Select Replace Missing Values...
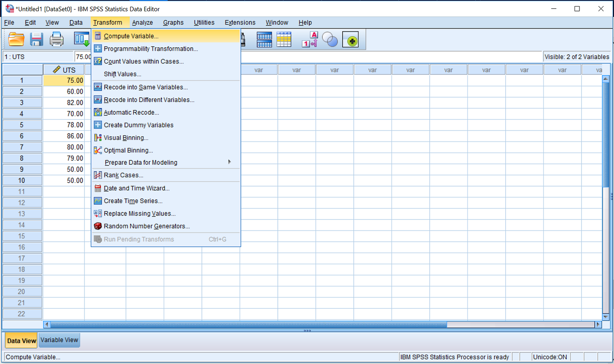Screen dimensions: 614x364 166,214
